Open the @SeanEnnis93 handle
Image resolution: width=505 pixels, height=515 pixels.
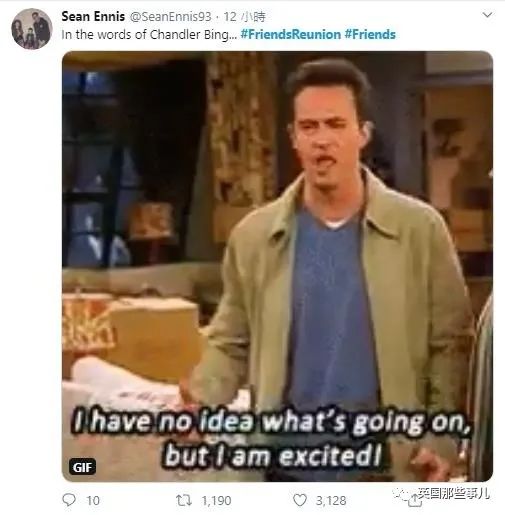tap(170, 17)
